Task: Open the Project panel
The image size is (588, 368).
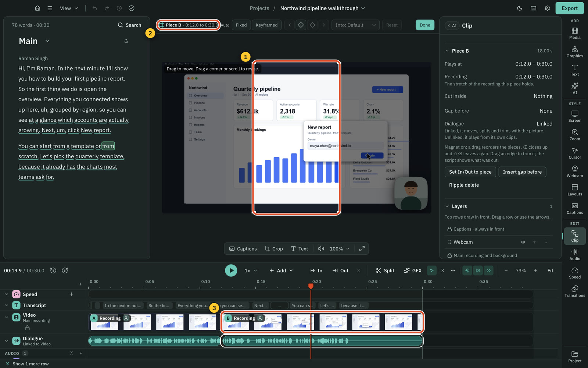Action: (x=575, y=357)
